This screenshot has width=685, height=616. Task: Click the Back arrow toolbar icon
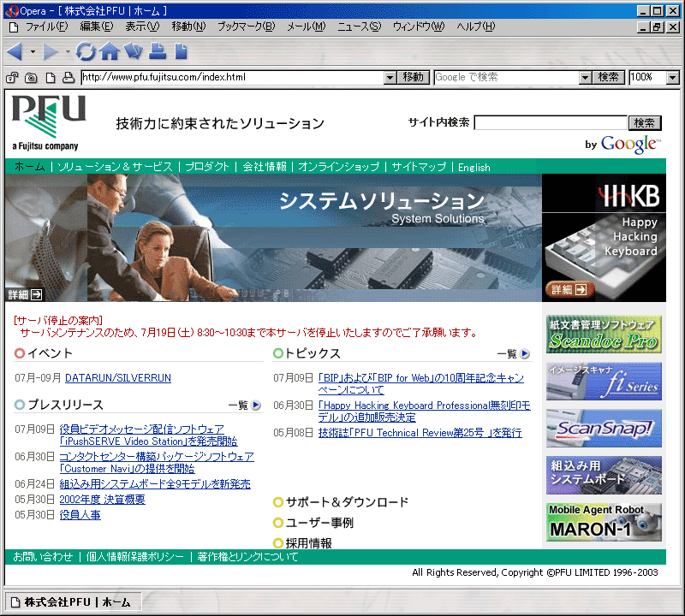click(15, 51)
